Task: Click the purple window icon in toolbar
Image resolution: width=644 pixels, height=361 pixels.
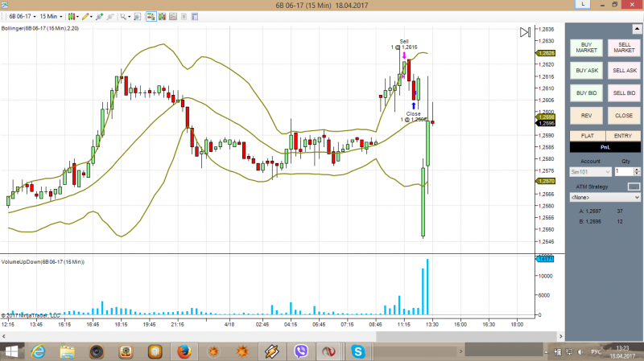Action: click(x=195, y=16)
